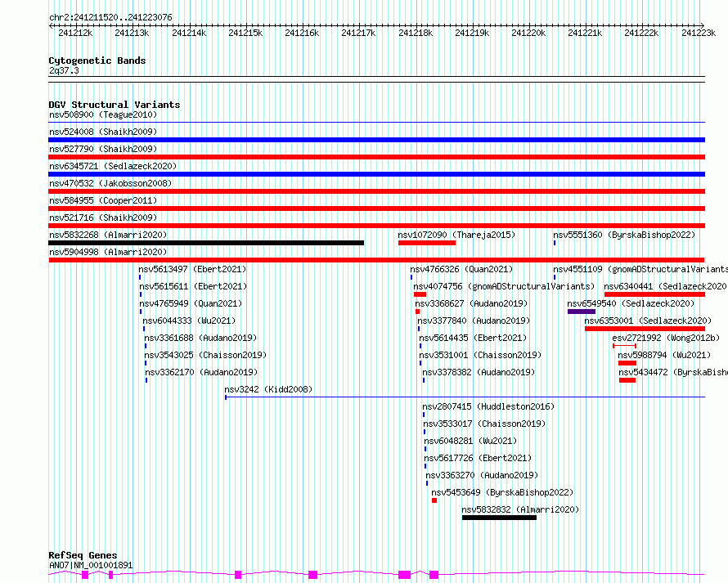Click the red nsv1072090 (Thareja2015) bar
This screenshot has width=728, height=583.
[427, 243]
